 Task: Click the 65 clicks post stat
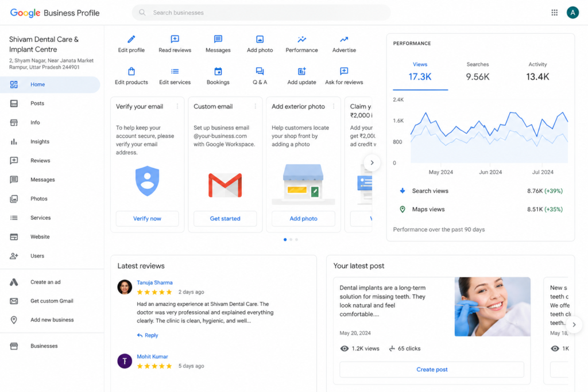point(404,348)
